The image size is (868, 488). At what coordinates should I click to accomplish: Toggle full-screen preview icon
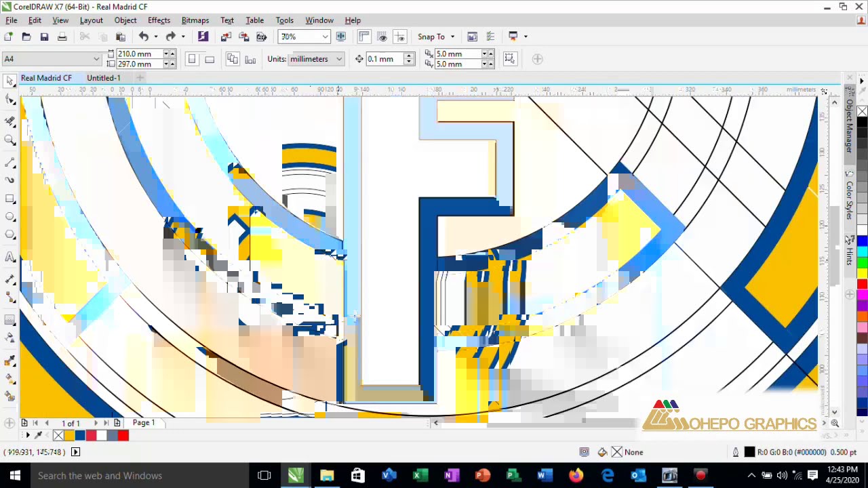pos(341,37)
